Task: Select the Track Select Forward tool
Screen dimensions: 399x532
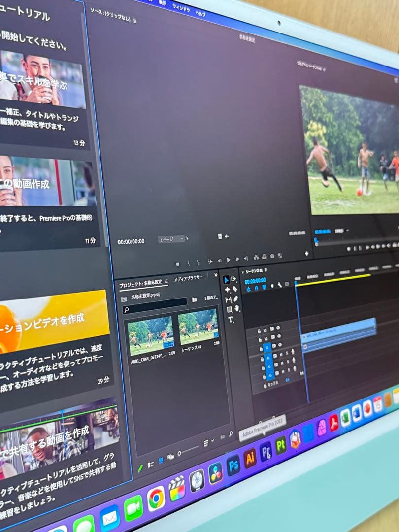Action: (234, 279)
